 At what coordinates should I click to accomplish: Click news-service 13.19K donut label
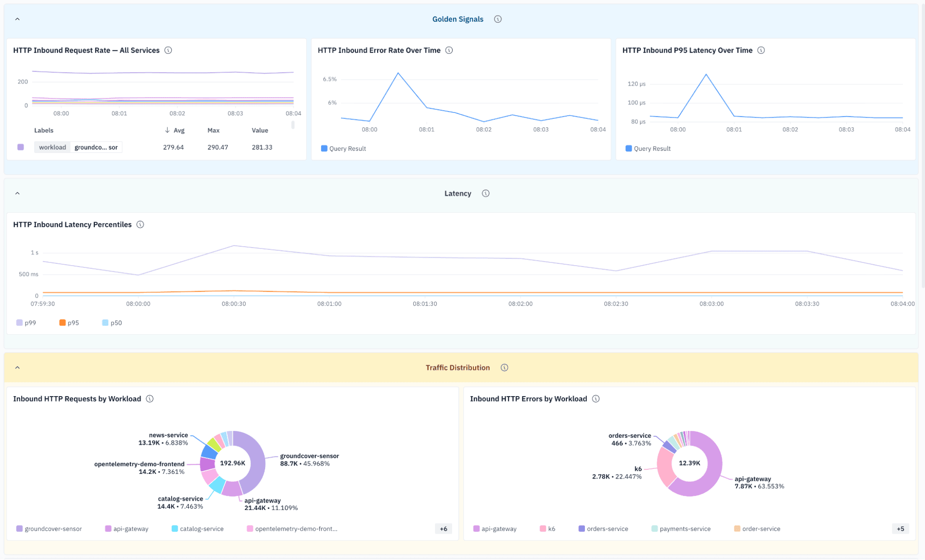point(163,439)
